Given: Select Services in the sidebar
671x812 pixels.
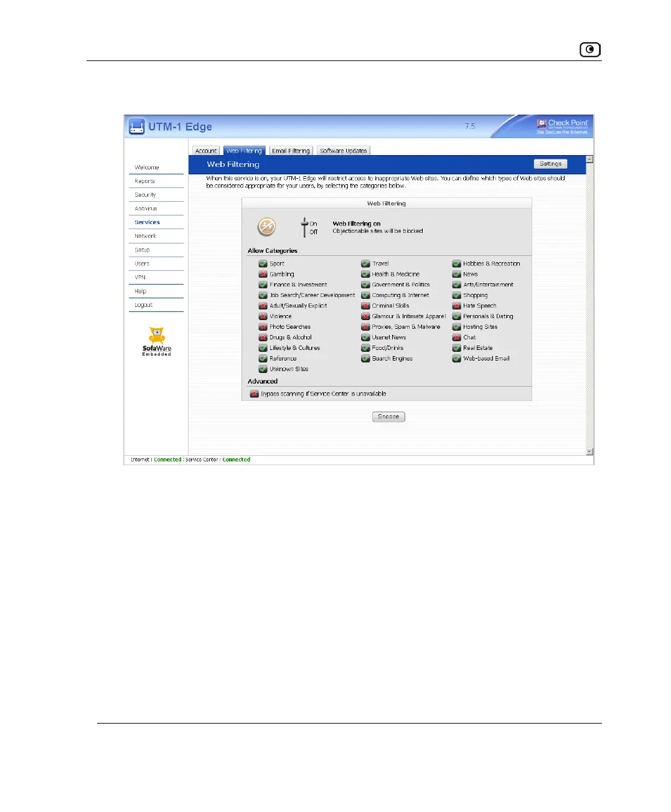Looking at the screenshot, I should pyautogui.click(x=147, y=222).
